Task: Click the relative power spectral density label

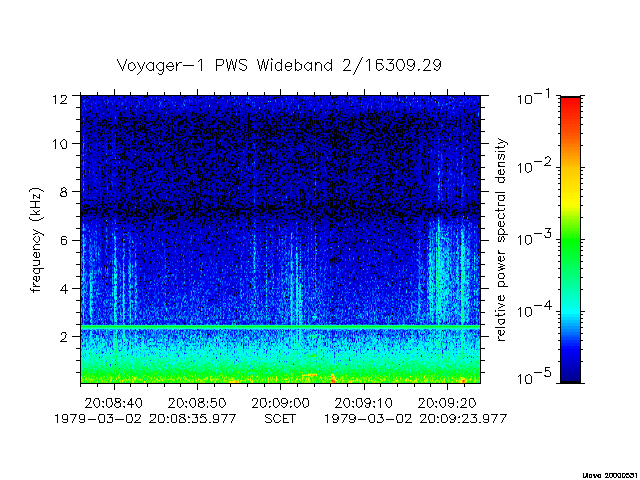Action: [x=500, y=240]
